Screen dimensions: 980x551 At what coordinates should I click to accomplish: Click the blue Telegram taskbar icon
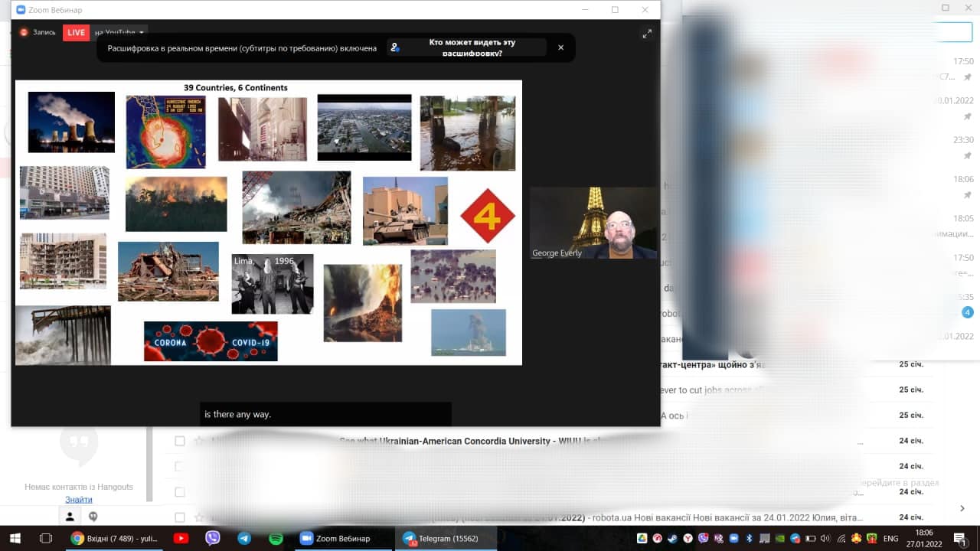[244, 538]
